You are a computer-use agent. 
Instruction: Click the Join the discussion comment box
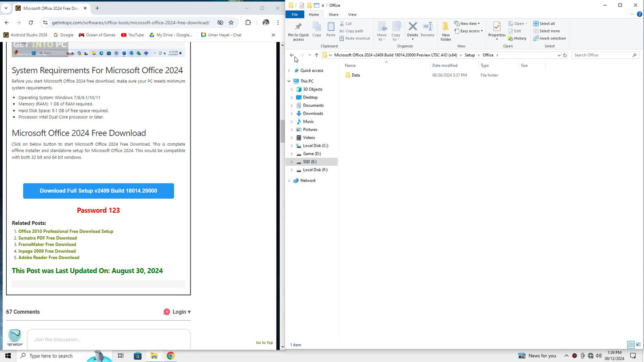(109, 339)
